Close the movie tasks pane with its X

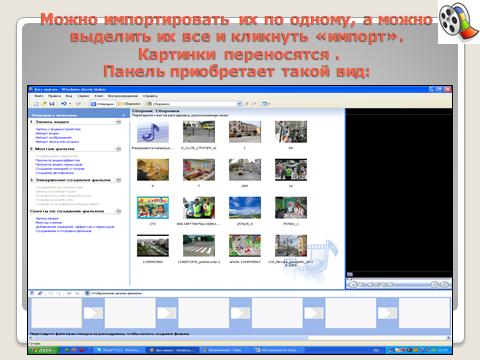(124, 115)
